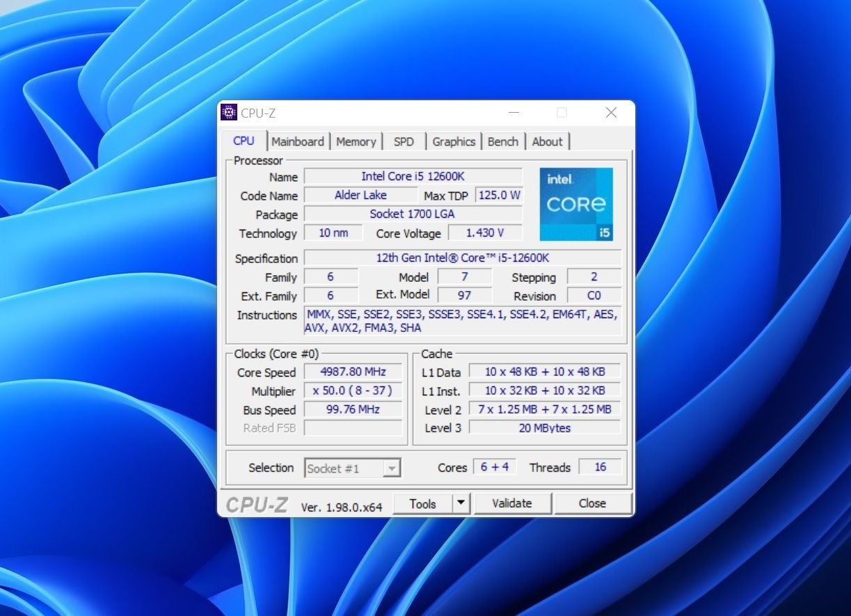Click the CPU-Z logo text at bottom left
851x616 pixels.
[x=257, y=505]
